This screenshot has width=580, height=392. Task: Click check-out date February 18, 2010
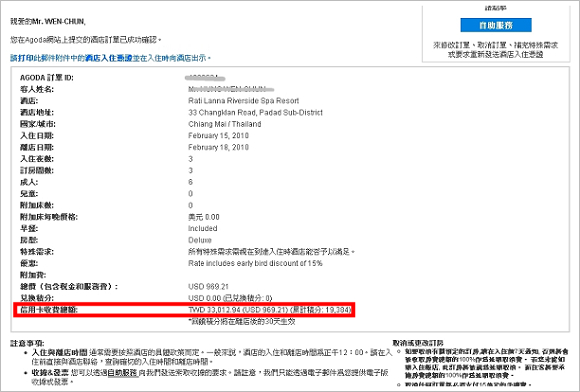218,147
